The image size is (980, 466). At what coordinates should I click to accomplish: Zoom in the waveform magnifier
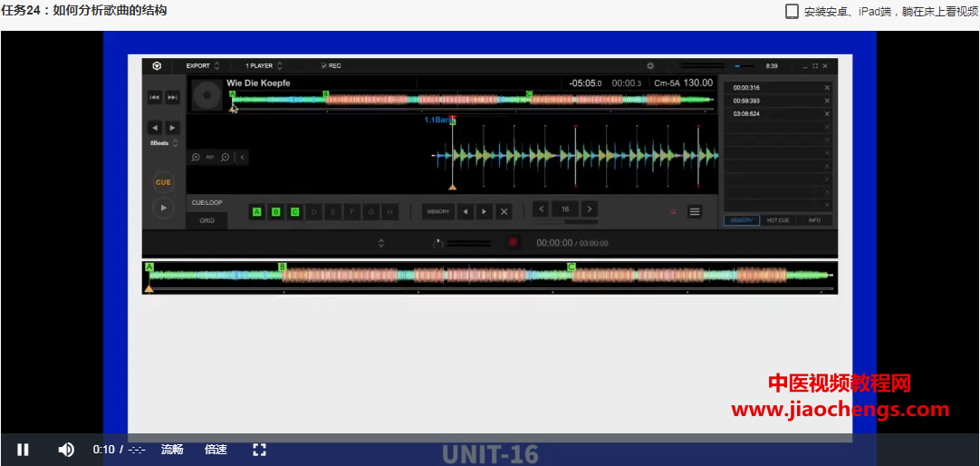coord(196,158)
